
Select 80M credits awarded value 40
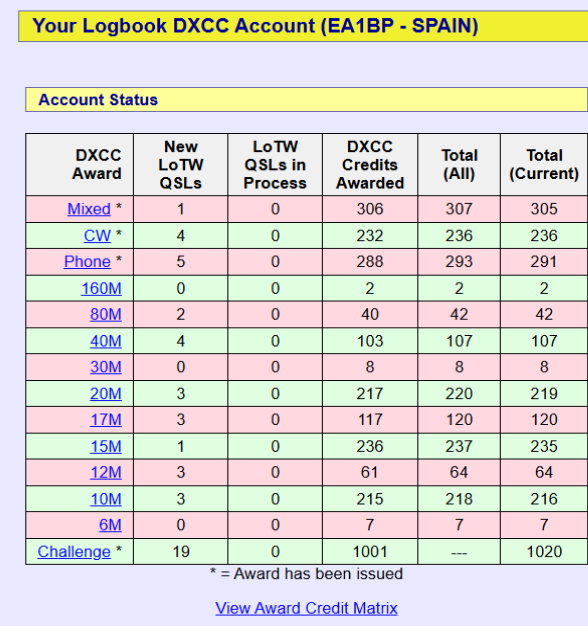pyautogui.click(x=370, y=314)
